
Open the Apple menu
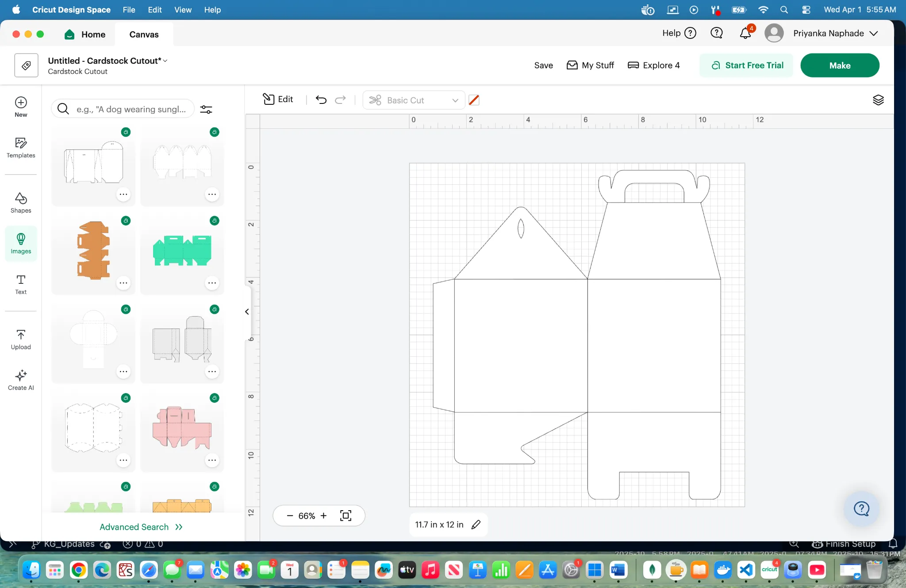pos(16,10)
